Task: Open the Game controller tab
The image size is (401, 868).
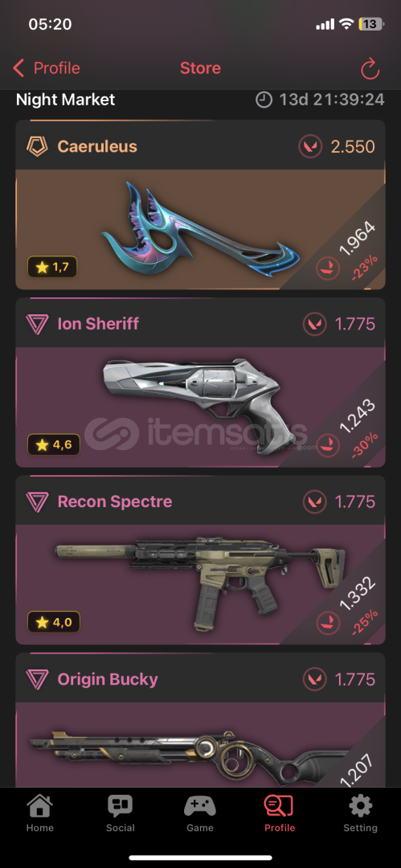Action: click(200, 813)
